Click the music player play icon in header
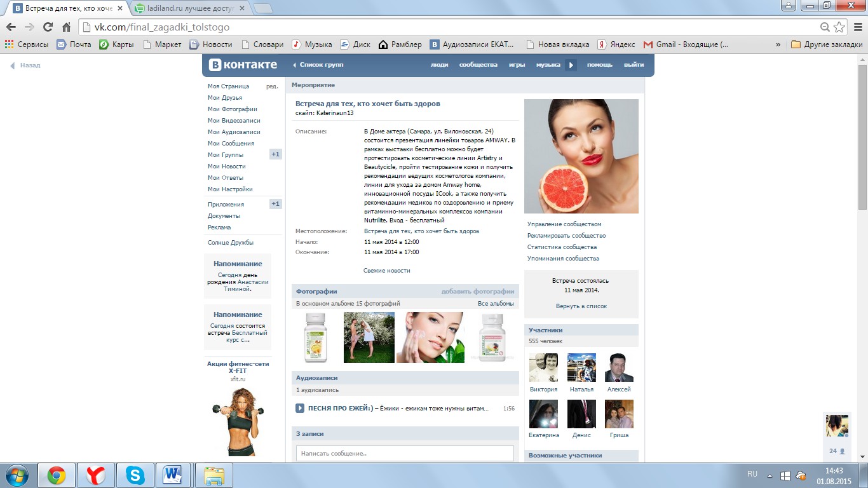The height and width of the screenshot is (488, 868). pos(571,65)
